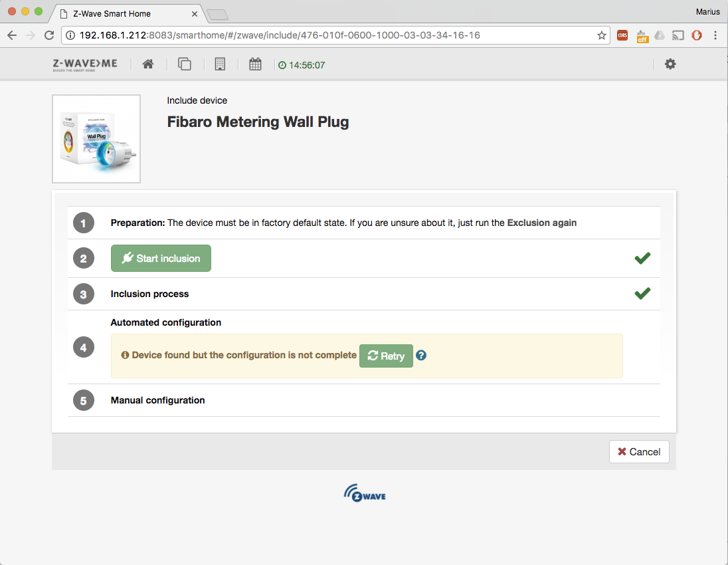This screenshot has width=728, height=565.
Task: Click the Manual configuration step label
Action: click(x=157, y=401)
